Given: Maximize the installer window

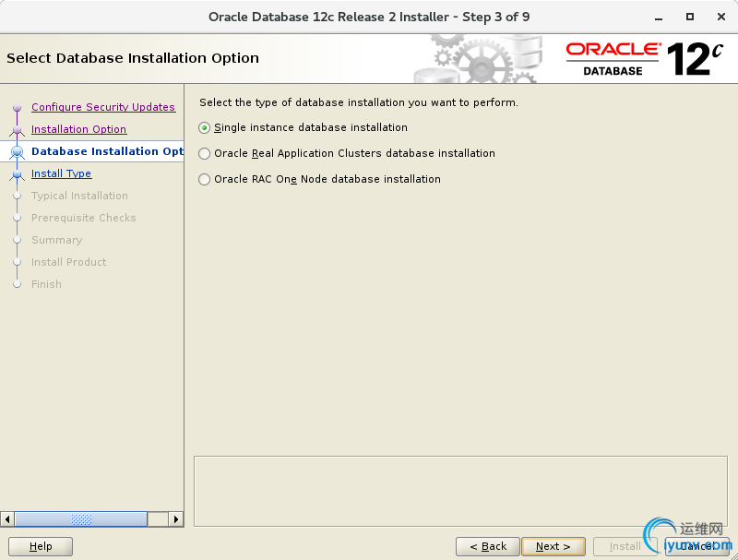Looking at the screenshot, I should click(689, 17).
